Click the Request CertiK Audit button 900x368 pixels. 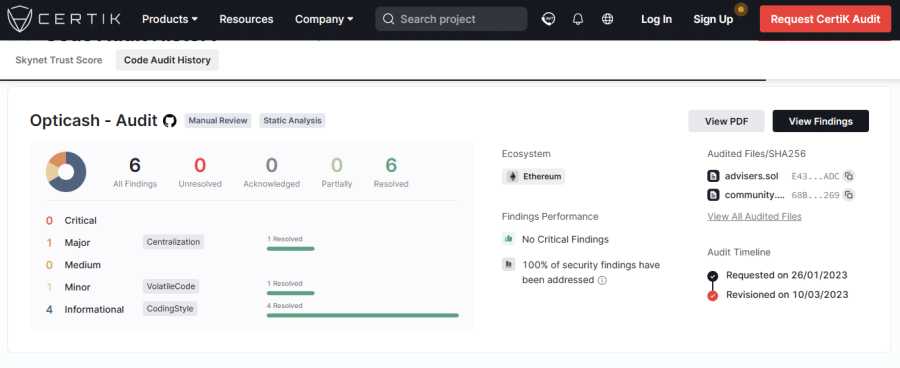click(825, 19)
